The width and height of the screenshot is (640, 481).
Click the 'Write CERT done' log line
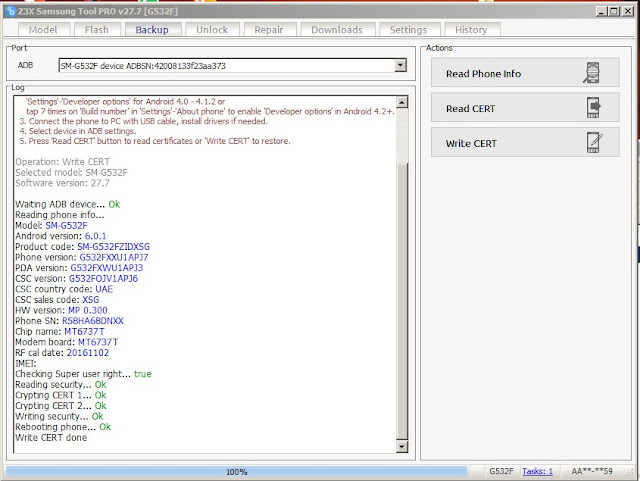pyautogui.click(x=51, y=438)
